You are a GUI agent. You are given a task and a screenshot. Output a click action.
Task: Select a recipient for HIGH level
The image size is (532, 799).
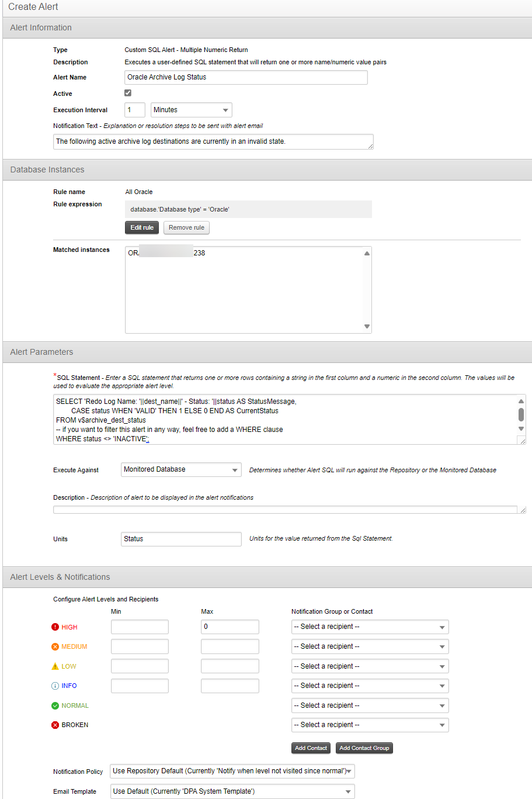click(x=370, y=627)
